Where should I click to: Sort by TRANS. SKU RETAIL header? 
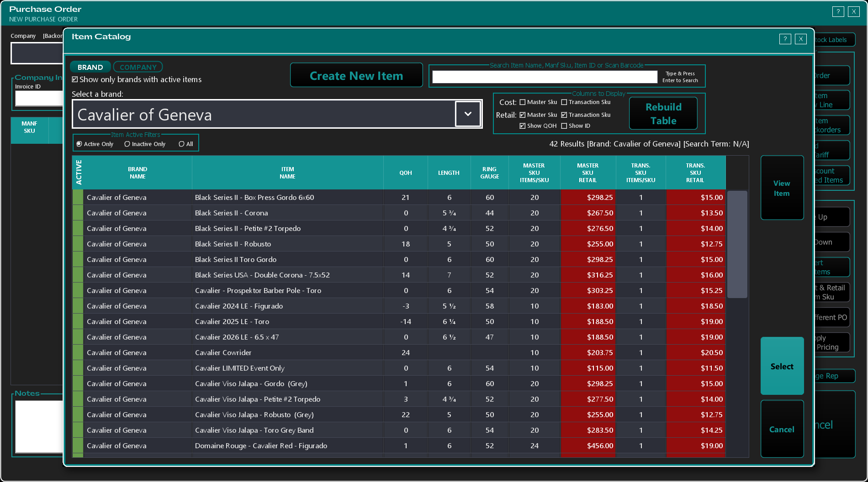[x=695, y=173]
